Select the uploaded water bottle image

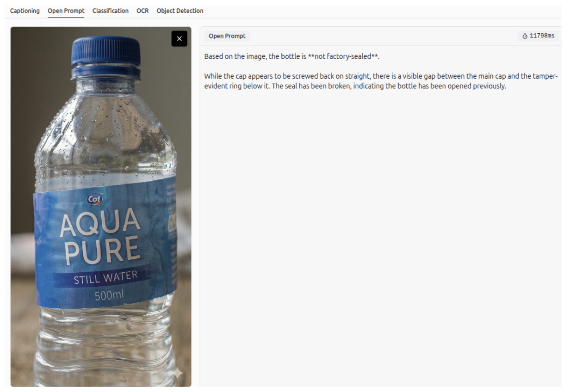(101, 207)
